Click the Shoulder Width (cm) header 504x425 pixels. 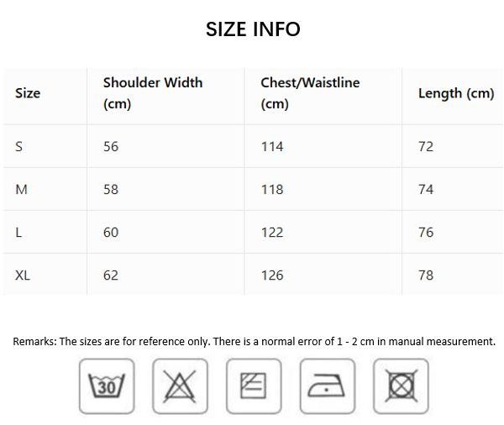[x=153, y=93]
